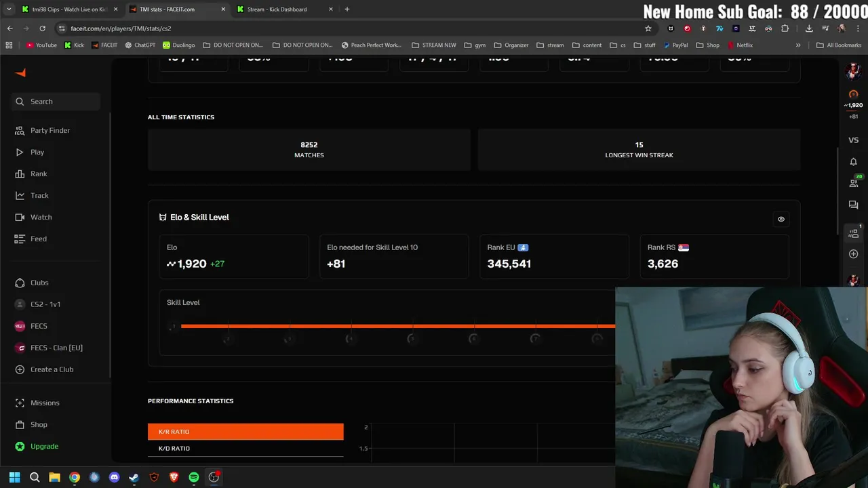Viewport: 868px width, 488px height.
Task: Open the content bookmarks folder
Action: [x=587, y=45]
